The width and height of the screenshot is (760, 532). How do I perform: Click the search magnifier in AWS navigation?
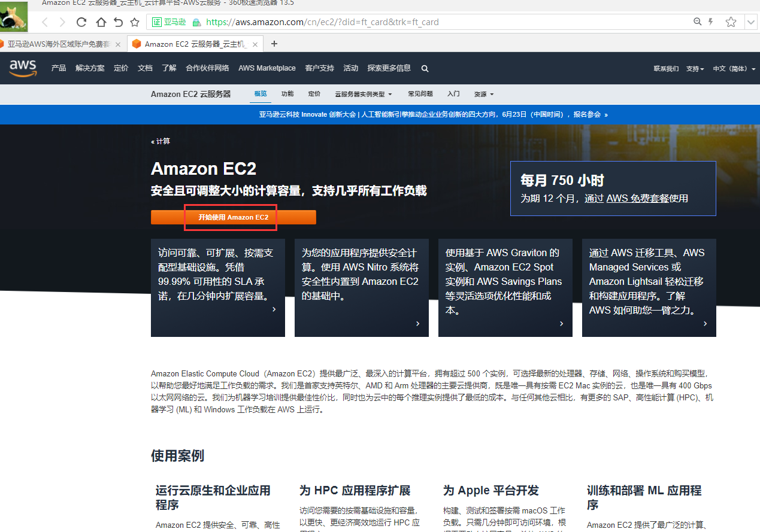click(425, 68)
